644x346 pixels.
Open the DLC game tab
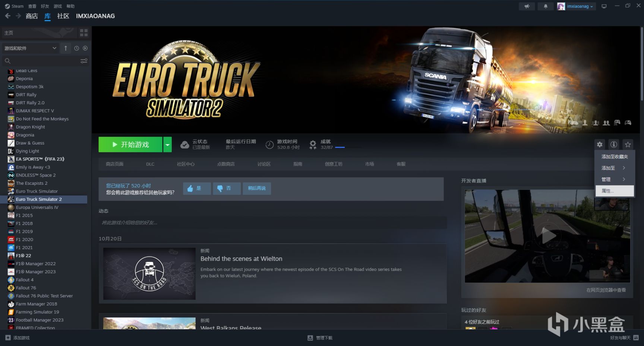point(150,164)
